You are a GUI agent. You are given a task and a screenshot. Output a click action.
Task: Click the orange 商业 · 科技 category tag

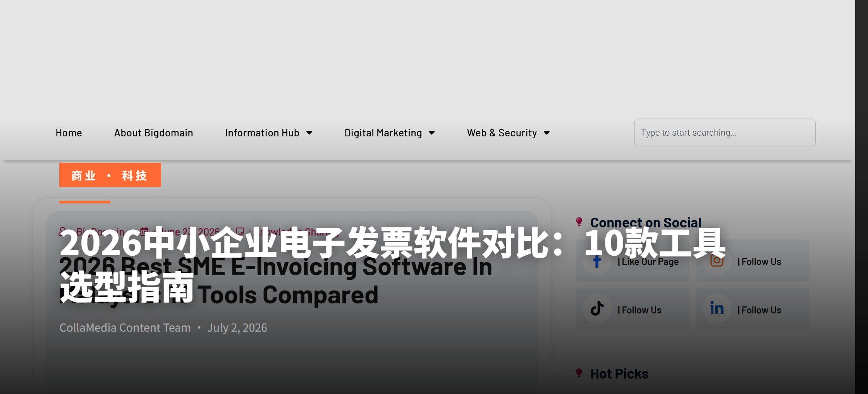coord(110,175)
